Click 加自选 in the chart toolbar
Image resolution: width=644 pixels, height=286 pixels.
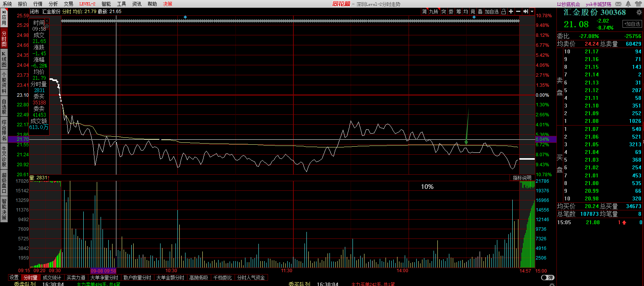pyautogui.click(x=492, y=12)
